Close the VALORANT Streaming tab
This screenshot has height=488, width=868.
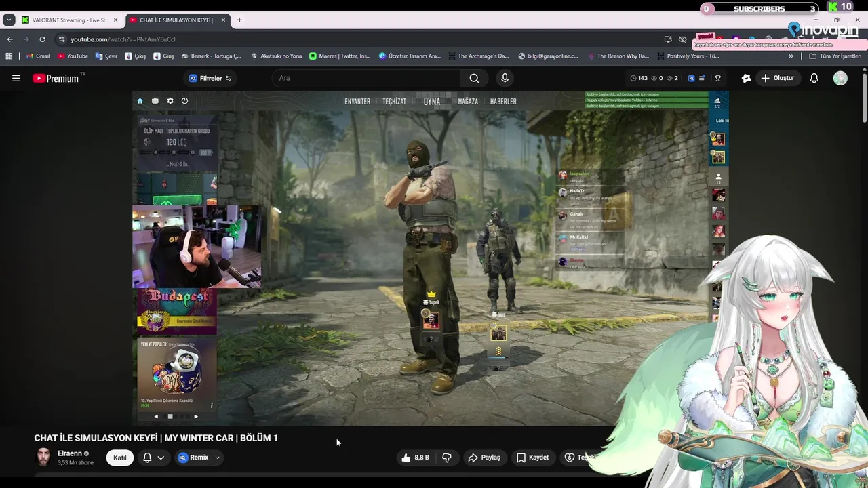pos(115,20)
